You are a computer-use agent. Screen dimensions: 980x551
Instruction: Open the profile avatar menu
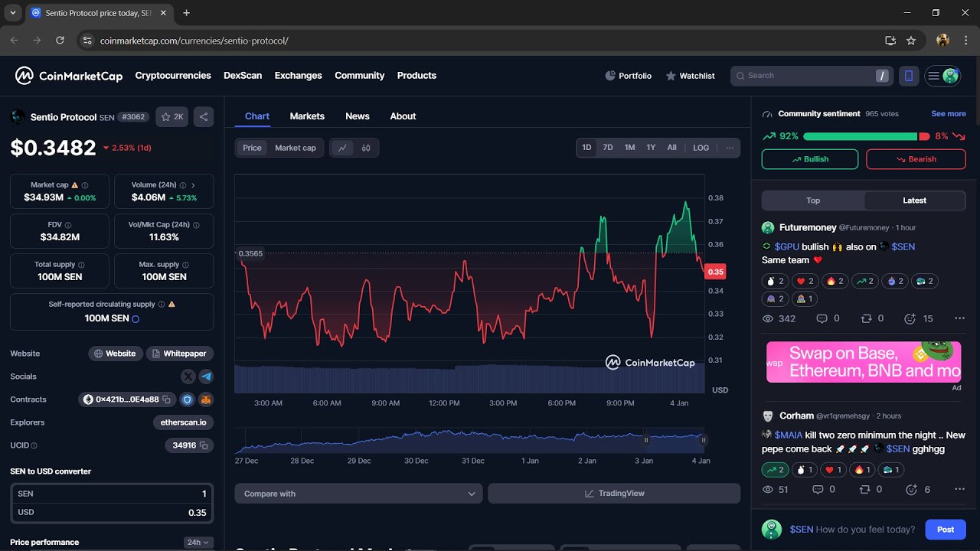942,76
